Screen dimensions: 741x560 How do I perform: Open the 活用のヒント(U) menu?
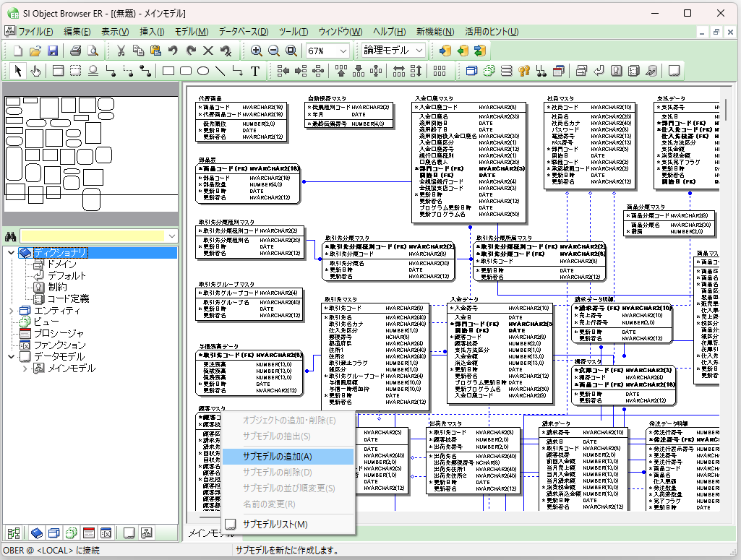click(492, 32)
